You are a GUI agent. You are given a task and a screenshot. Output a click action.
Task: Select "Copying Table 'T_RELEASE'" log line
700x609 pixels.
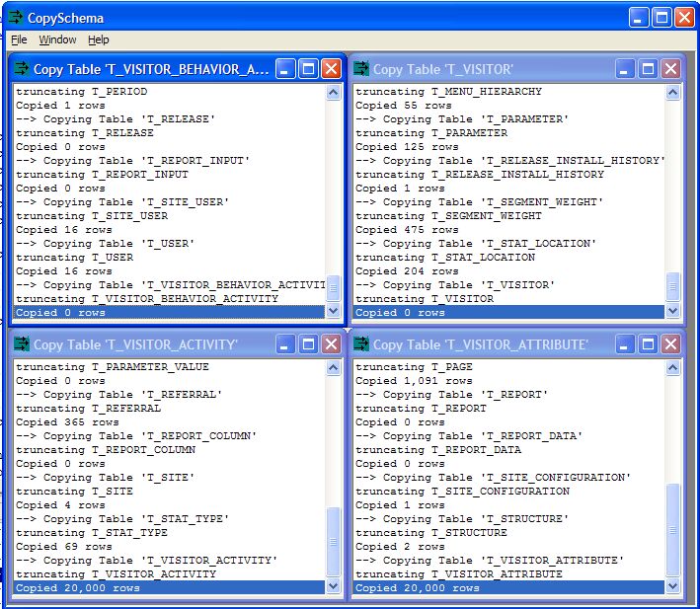[116, 119]
